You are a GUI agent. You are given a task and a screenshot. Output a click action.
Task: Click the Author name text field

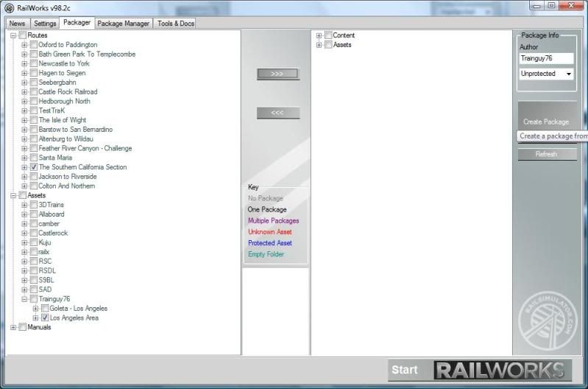[x=546, y=58]
